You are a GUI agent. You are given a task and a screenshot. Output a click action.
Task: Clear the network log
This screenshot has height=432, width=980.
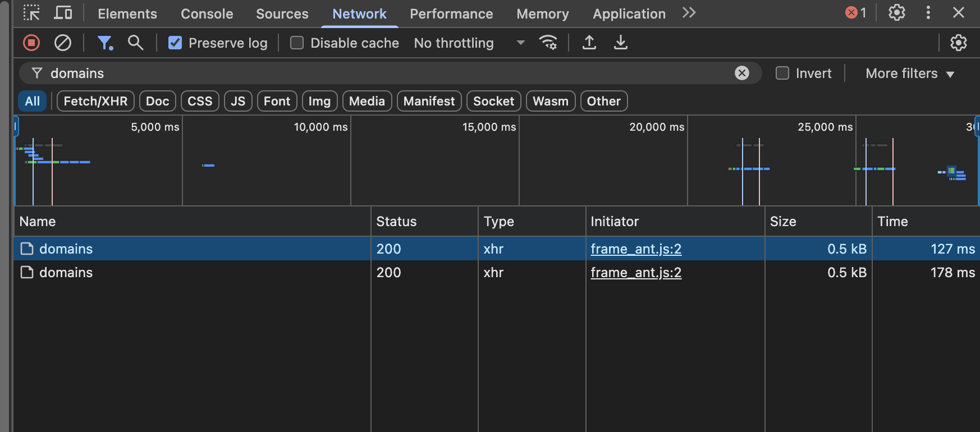(x=62, y=43)
